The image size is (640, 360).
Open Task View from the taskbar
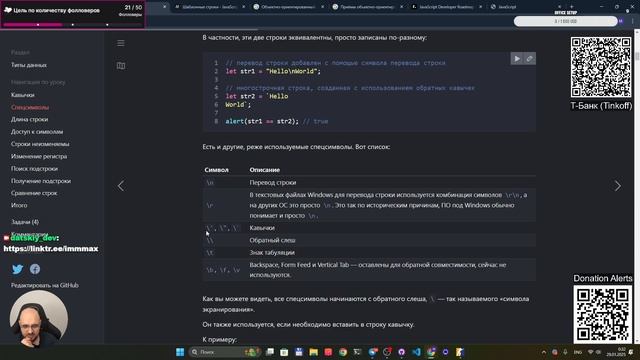coord(270,352)
